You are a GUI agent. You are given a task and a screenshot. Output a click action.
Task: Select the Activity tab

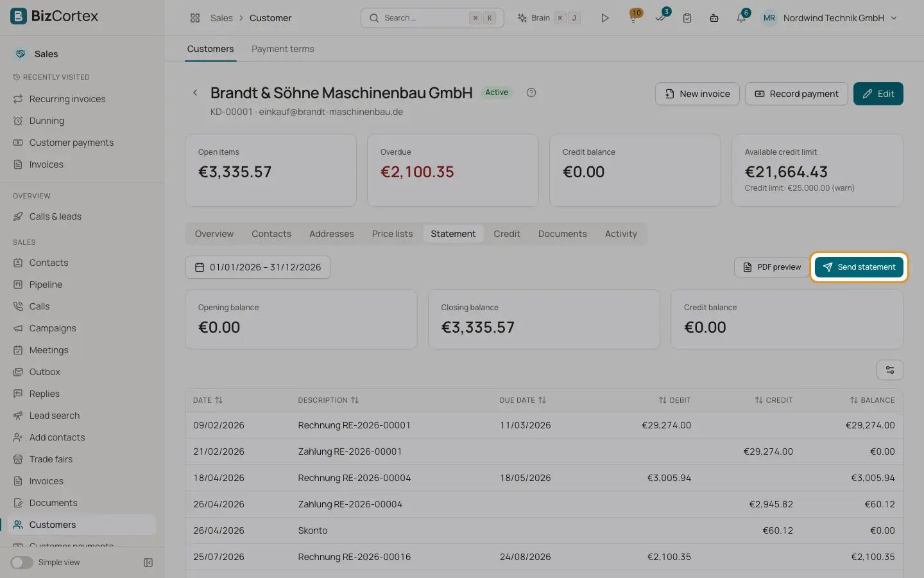coord(621,234)
